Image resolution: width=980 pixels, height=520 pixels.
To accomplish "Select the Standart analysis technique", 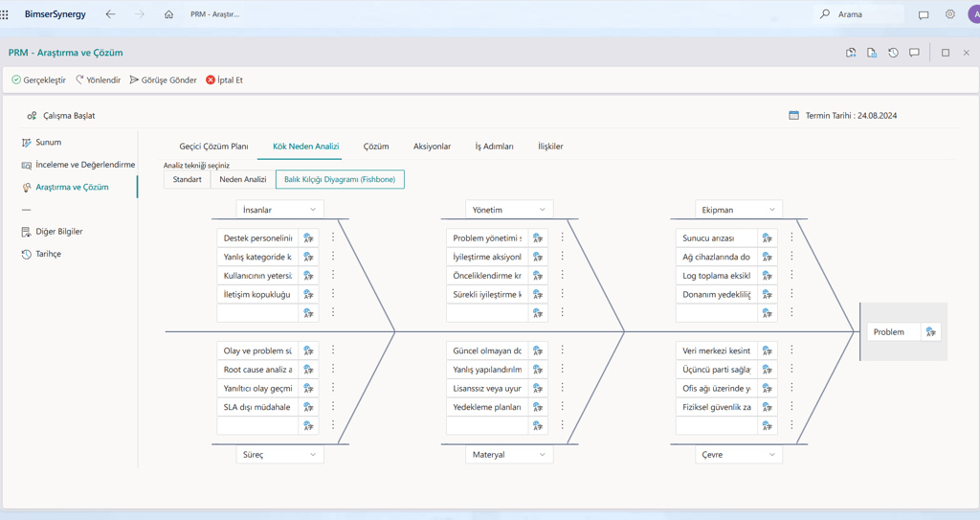I will coord(188,179).
